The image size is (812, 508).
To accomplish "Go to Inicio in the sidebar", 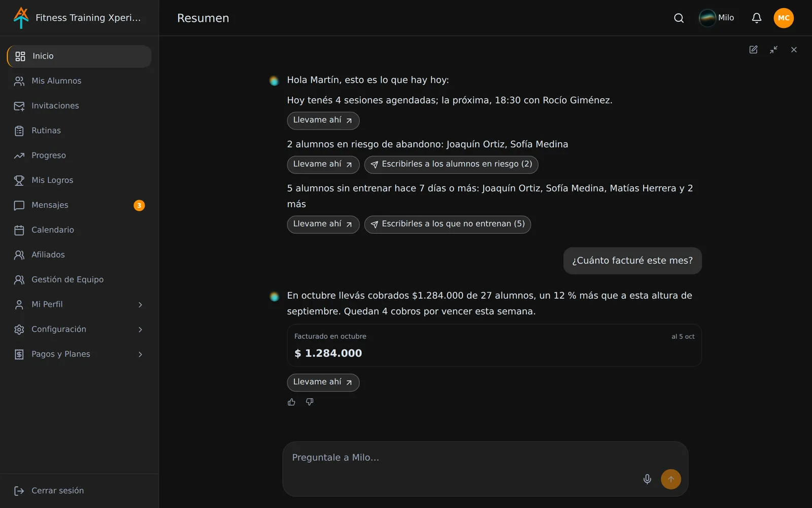I will pos(79,56).
